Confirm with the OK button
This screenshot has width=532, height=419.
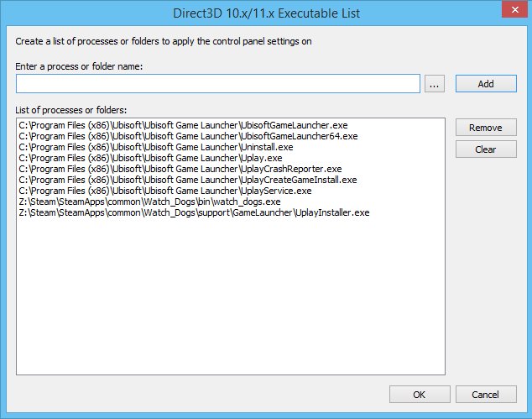click(420, 395)
